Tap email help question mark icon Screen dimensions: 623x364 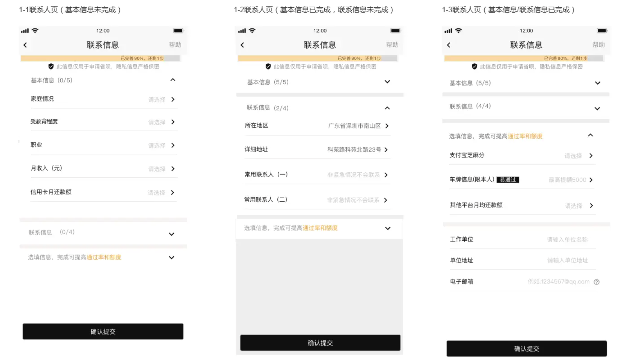pos(597,282)
